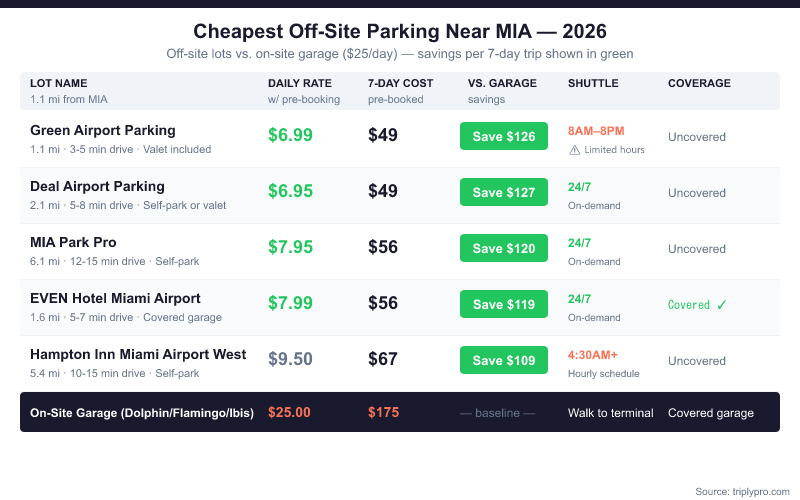Choose the Save $119 button
This screenshot has width=800, height=500.
coord(504,305)
